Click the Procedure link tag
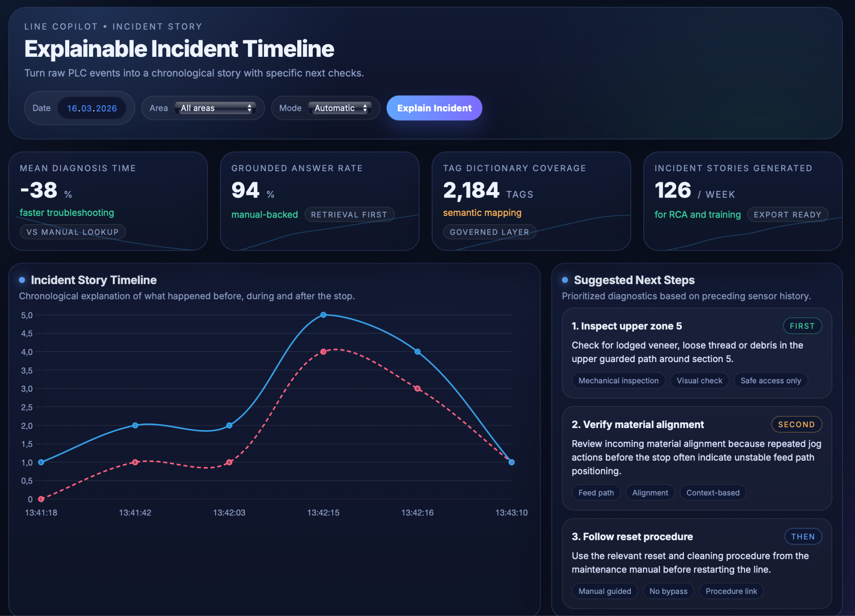The width and height of the screenshot is (855, 616). [x=731, y=591]
